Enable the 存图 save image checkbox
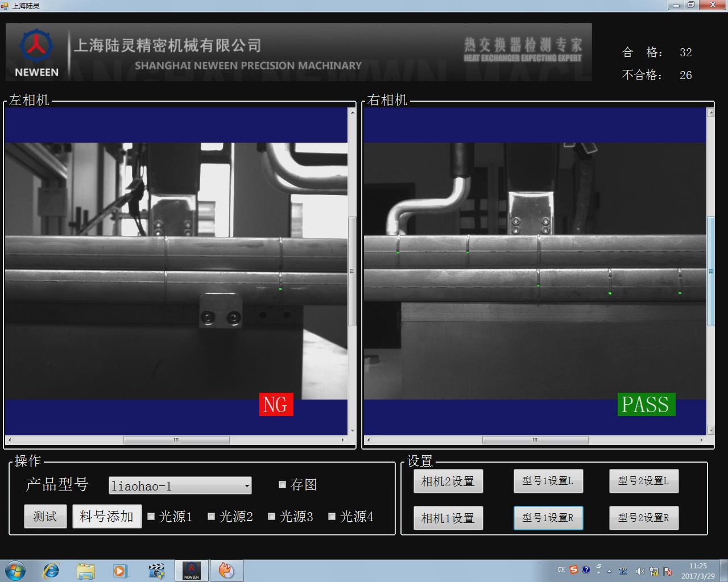728x582 pixels. [282, 484]
